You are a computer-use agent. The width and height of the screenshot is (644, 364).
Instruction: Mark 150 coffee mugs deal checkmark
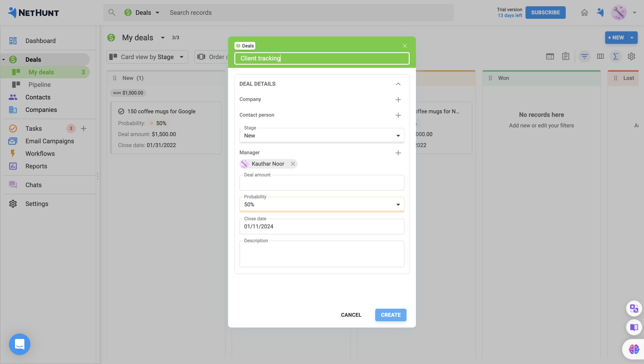(x=121, y=111)
